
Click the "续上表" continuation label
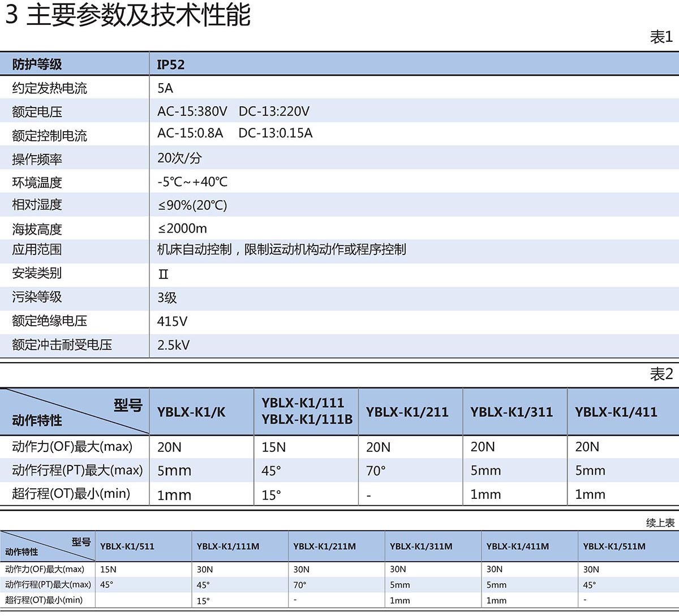[660, 523]
